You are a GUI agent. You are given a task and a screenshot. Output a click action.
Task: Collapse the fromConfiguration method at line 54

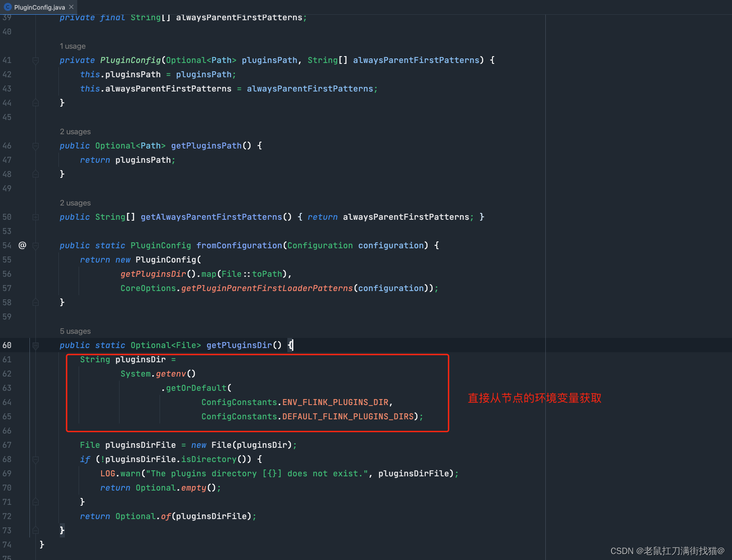35,246
